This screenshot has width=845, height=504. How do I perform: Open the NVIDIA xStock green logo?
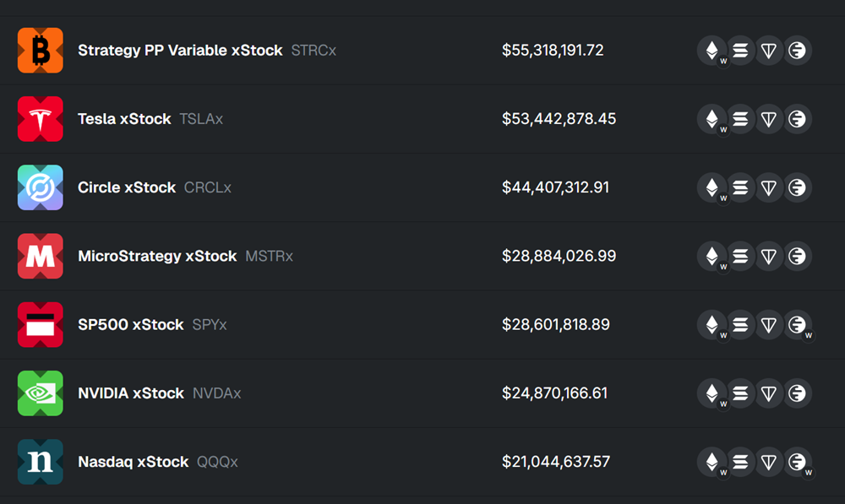(x=41, y=393)
